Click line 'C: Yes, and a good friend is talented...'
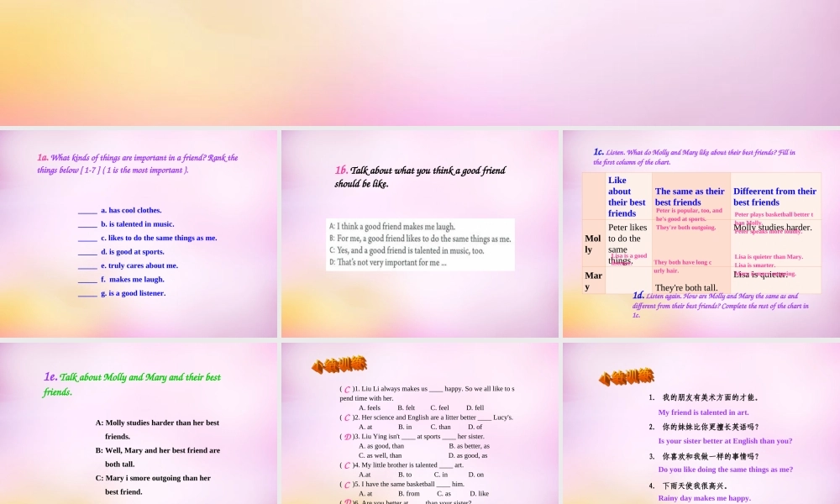This screenshot has height=504, width=840. (x=407, y=250)
